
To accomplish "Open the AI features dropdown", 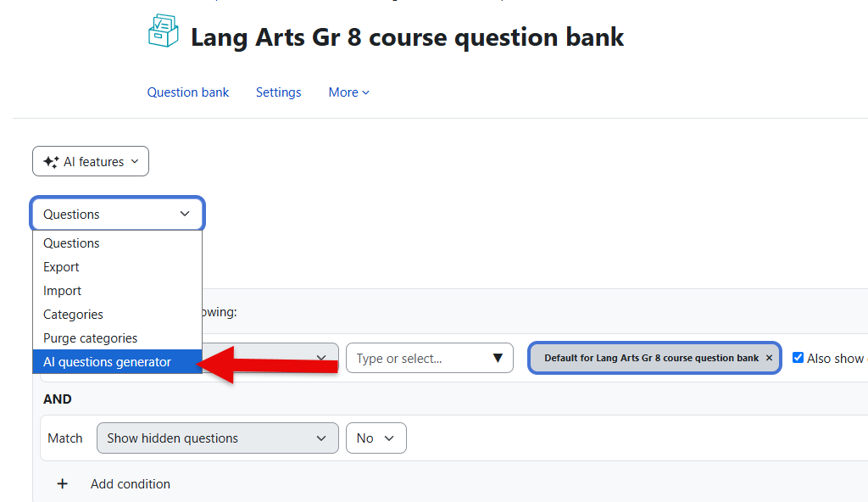I will [x=91, y=161].
